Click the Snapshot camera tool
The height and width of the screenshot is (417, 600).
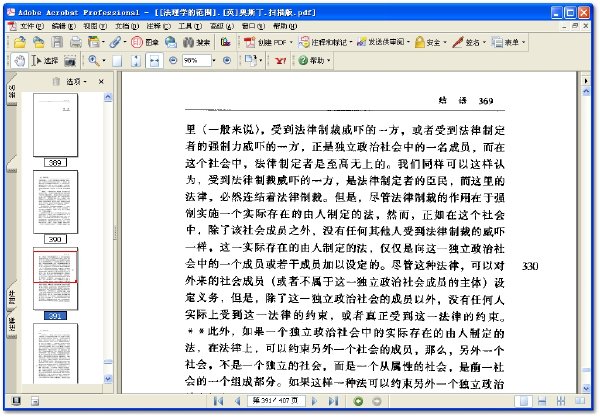70,60
